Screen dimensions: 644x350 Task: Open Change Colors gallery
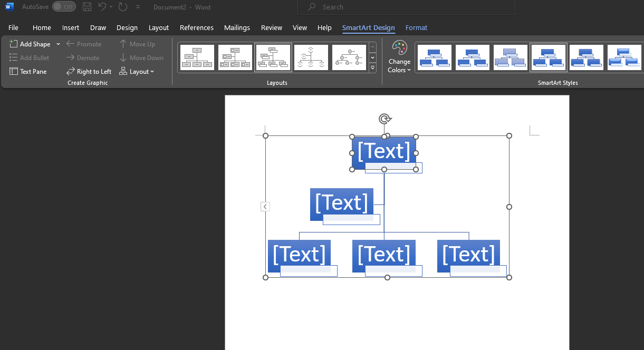click(399, 57)
